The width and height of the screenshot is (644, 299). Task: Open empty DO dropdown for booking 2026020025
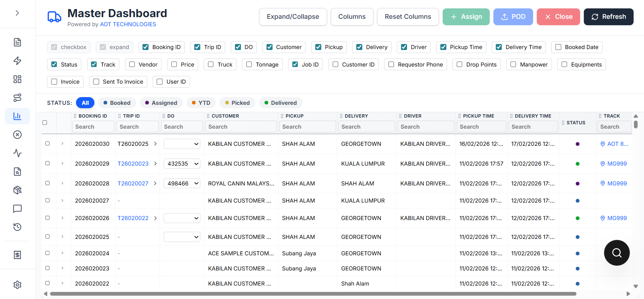[x=182, y=237]
